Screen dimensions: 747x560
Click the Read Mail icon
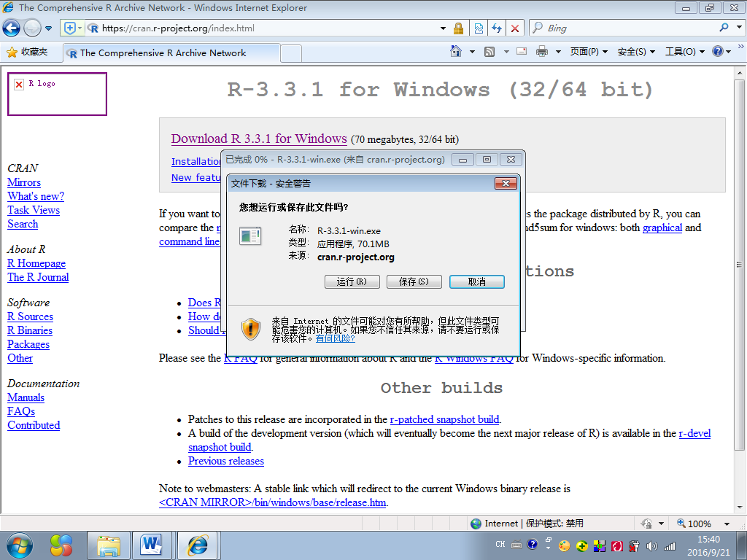click(x=522, y=52)
